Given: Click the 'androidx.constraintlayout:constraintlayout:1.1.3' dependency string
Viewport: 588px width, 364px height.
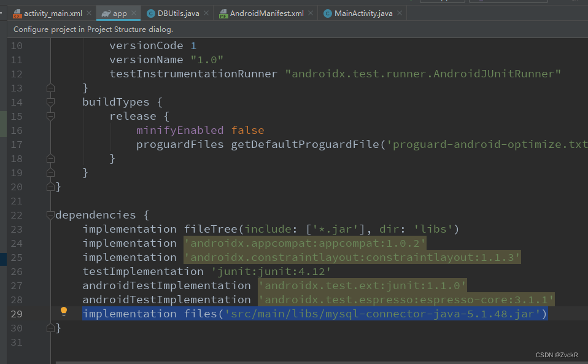Looking at the screenshot, I should coord(352,258).
